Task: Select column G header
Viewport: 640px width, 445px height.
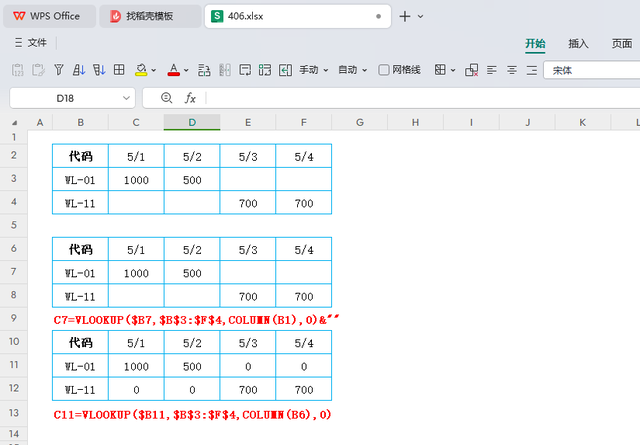Action: (360, 122)
